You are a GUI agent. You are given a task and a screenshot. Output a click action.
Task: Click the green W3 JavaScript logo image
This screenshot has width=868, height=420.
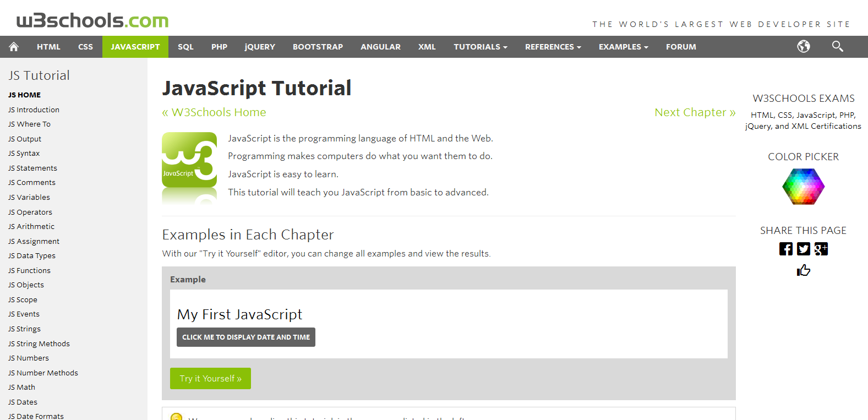[189, 168]
